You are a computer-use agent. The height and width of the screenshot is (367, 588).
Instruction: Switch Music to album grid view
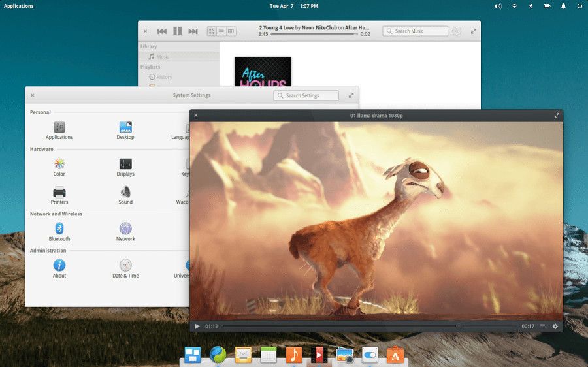[212, 31]
